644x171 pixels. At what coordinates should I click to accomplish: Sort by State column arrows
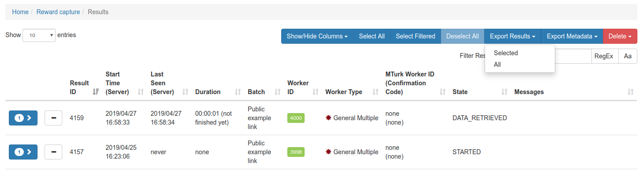click(505, 92)
